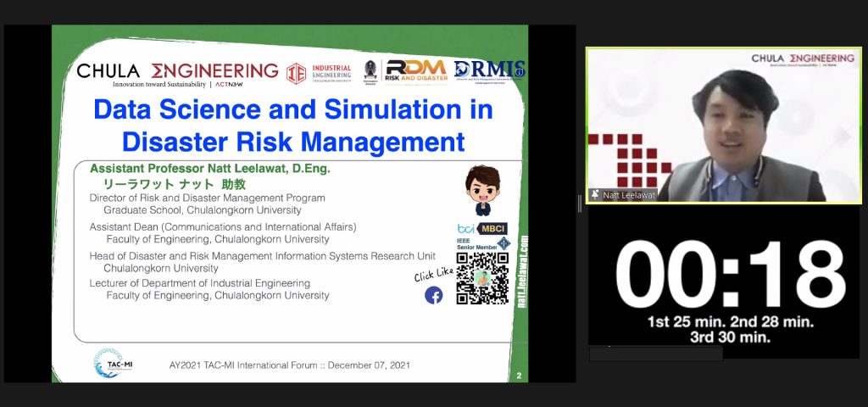Image resolution: width=868 pixels, height=407 pixels.
Task: Click the CHULA ENGINEERING logo in video background
Action: point(803,59)
